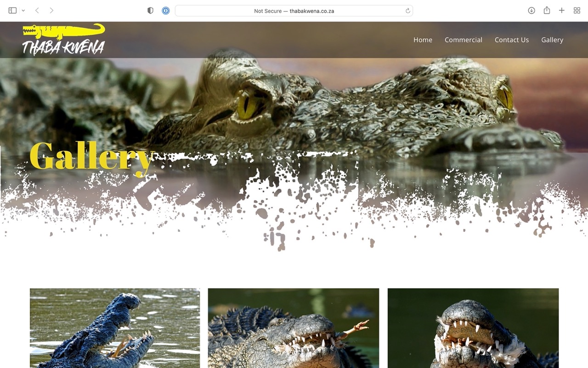Open the Contact Us menu item
This screenshot has width=588, height=368.
[512, 40]
